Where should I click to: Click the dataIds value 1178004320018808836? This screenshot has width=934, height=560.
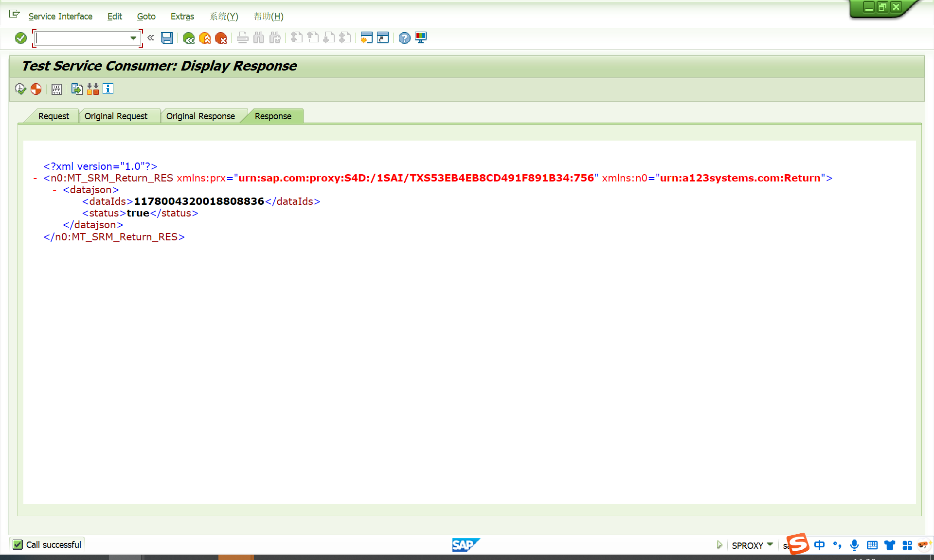click(199, 201)
